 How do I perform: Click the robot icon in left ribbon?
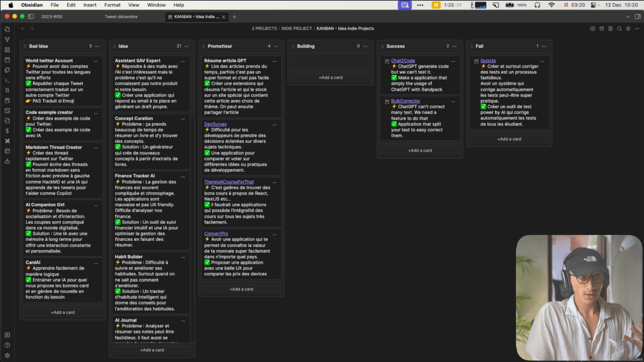7,161
